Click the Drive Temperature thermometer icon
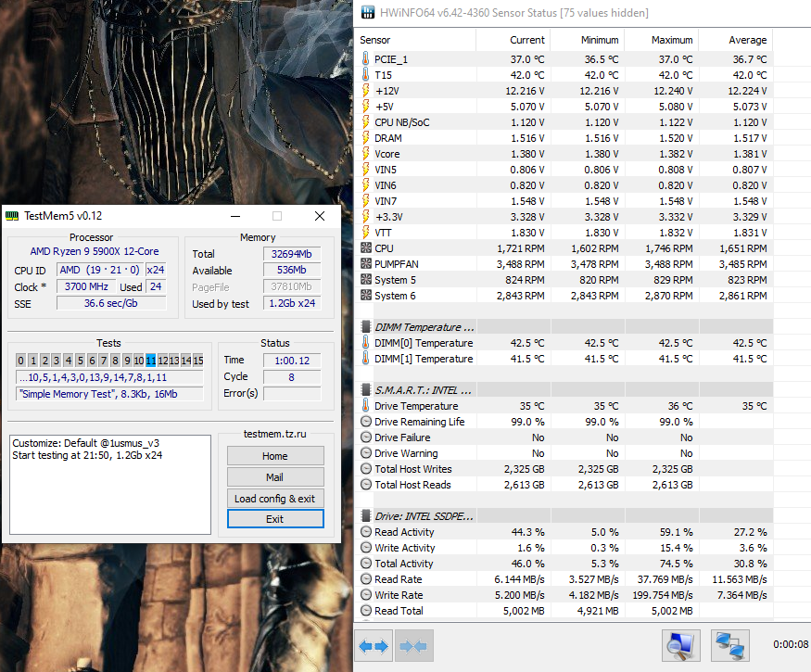 pyautogui.click(x=366, y=406)
